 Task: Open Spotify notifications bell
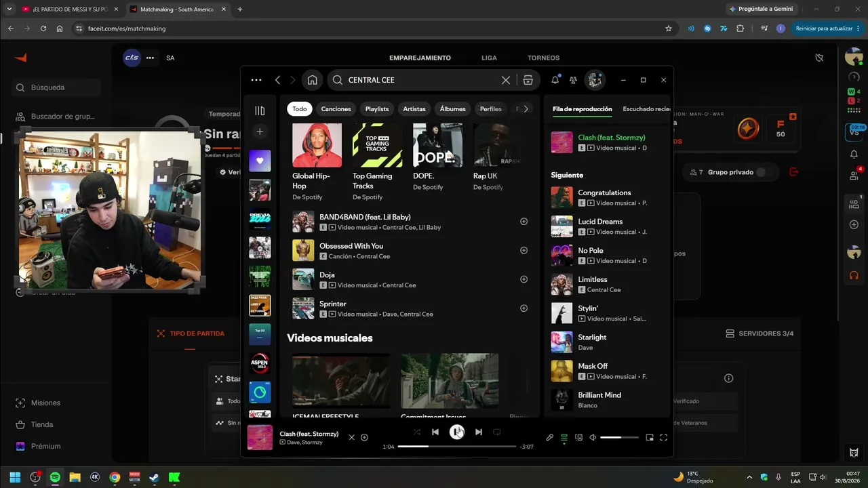pos(555,80)
